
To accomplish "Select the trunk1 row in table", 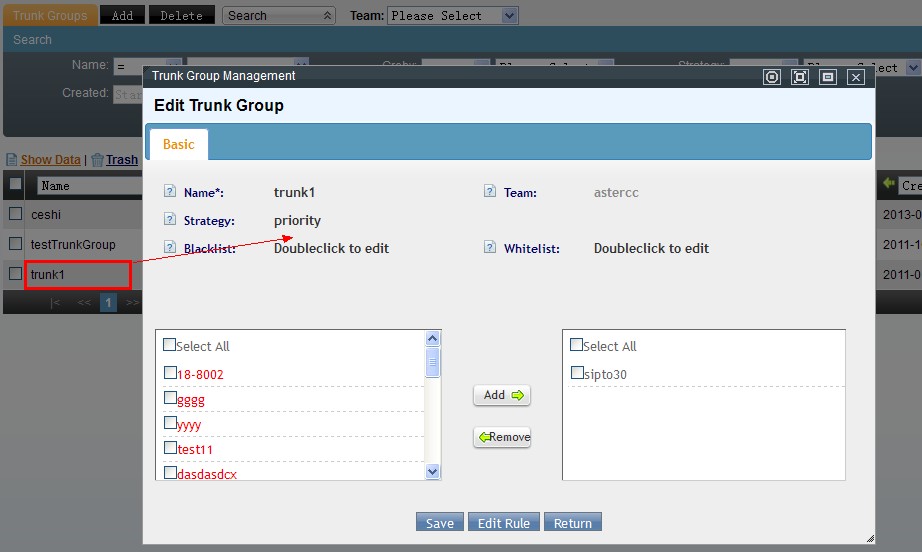I will pos(77,275).
